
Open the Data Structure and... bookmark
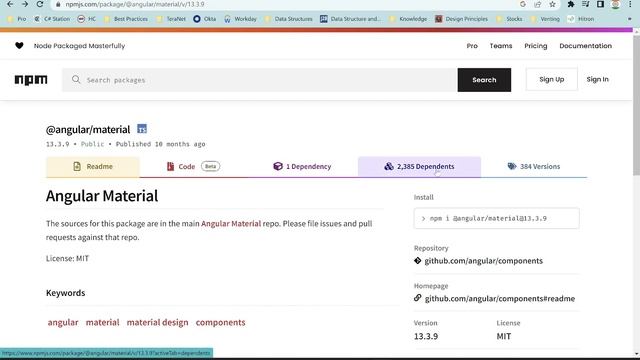[350, 19]
